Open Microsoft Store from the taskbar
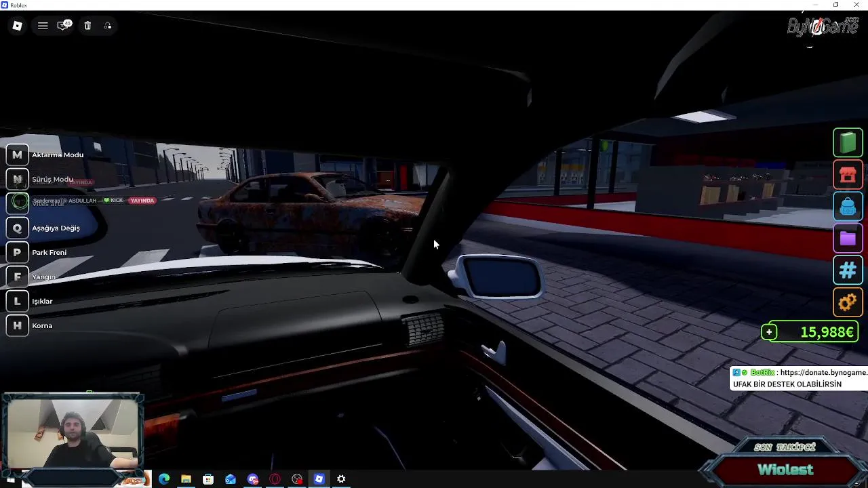The width and height of the screenshot is (868, 488). coord(208,479)
